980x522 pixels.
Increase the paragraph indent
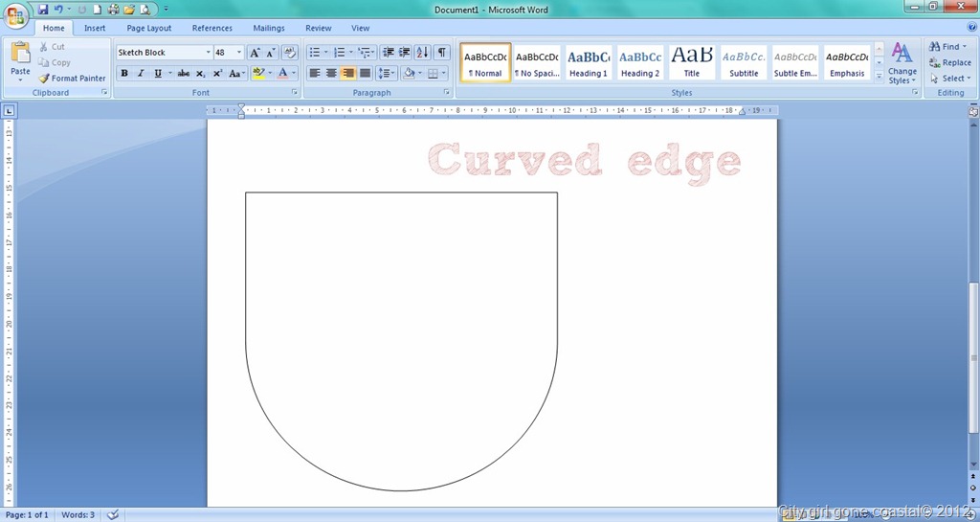(405, 53)
